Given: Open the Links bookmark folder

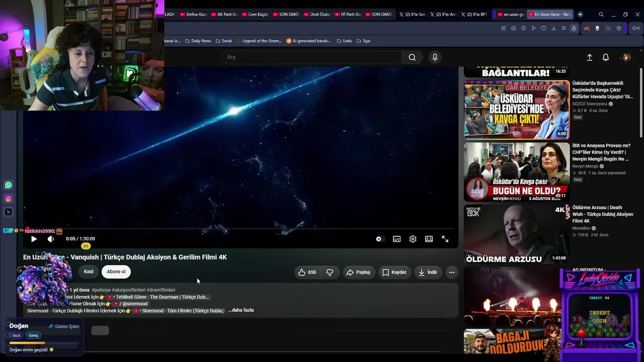Looking at the screenshot, I should tap(344, 41).
